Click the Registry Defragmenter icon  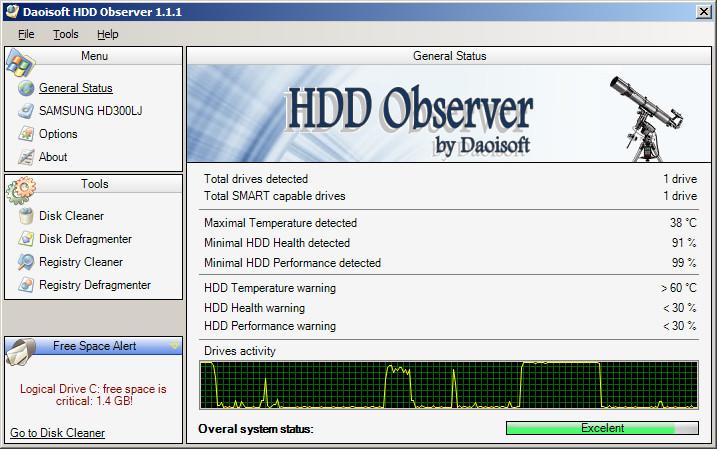[26, 285]
